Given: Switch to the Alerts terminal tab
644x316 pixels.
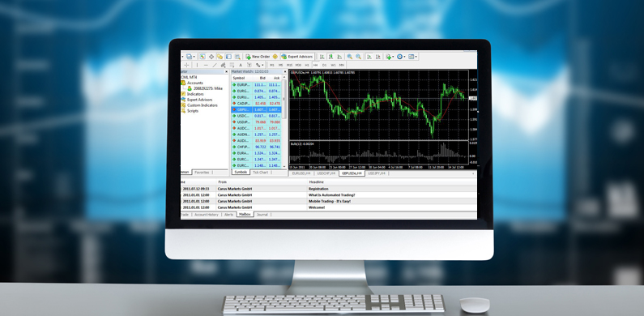Looking at the screenshot, I should coord(228,215).
